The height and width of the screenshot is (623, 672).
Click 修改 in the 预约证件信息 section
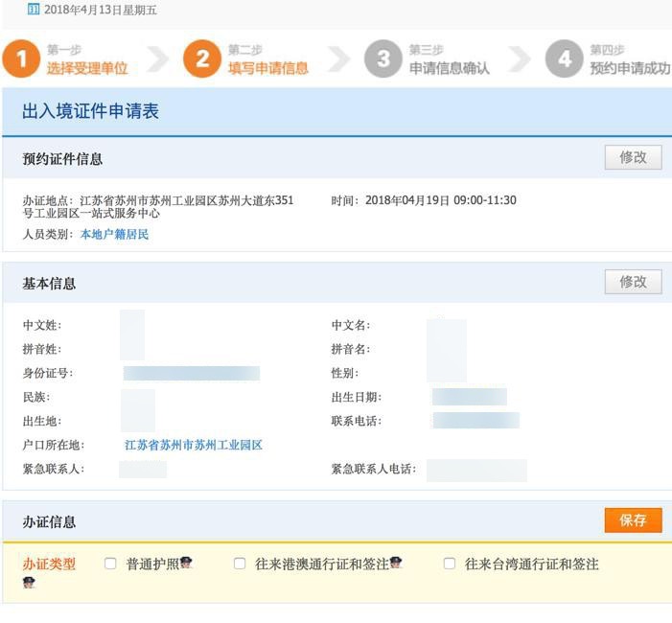(x=633, y=157)
